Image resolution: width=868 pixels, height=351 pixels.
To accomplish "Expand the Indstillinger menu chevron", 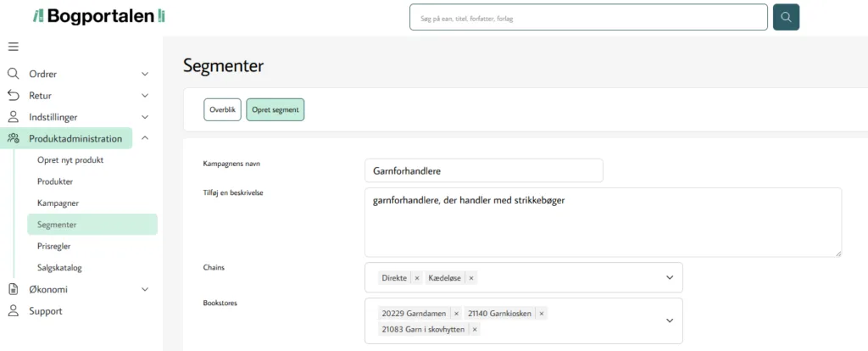I will [x=145, y=117].
